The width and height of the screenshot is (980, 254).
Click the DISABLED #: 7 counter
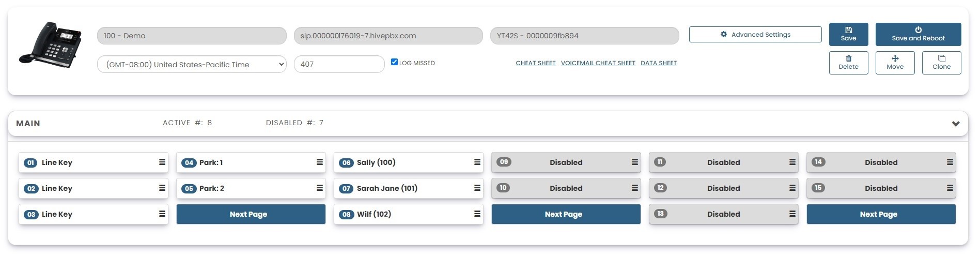pos(294,123)
